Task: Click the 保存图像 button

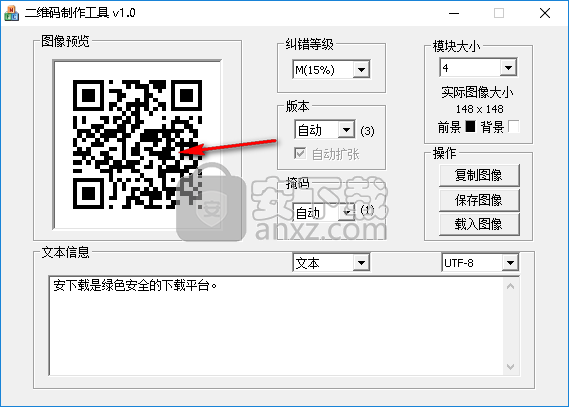Action: [x=479, y=200]
